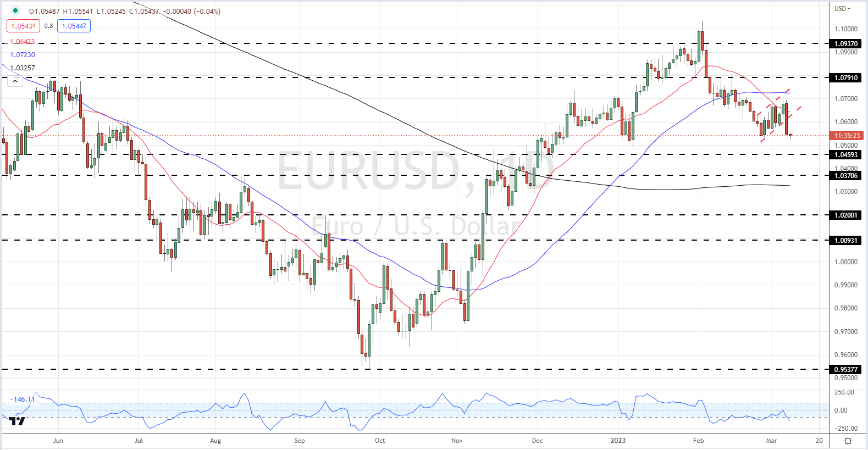Click the 0.95377 price level label

coord(846,370)
